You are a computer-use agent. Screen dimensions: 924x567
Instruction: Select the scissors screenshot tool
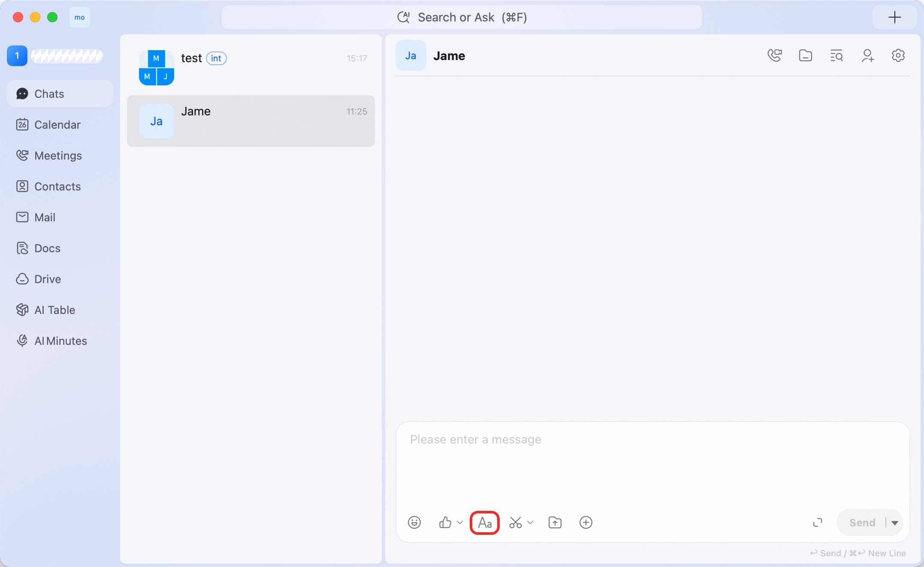click(516, 522)
